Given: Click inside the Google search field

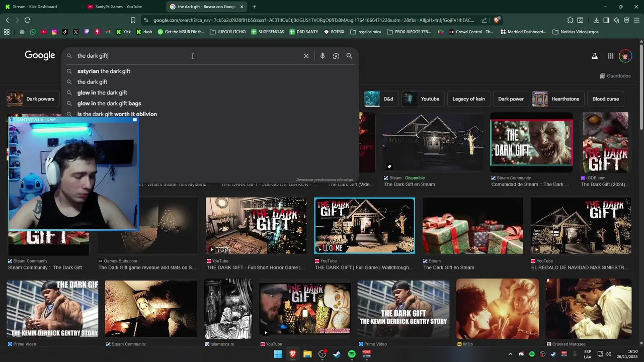Looking at the screenshot, I should 187,56.
